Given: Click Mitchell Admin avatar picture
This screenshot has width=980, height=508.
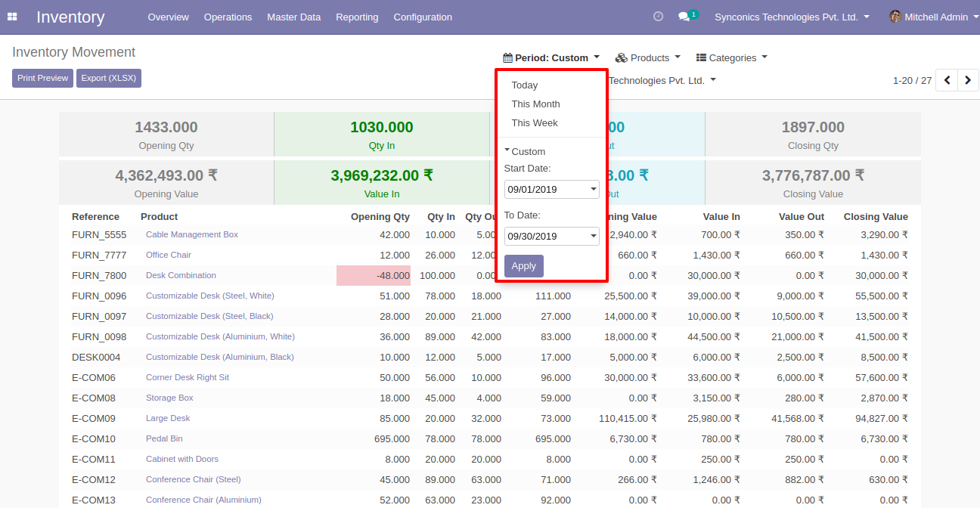Looking at the screenshot, I should tap(895, 17).
